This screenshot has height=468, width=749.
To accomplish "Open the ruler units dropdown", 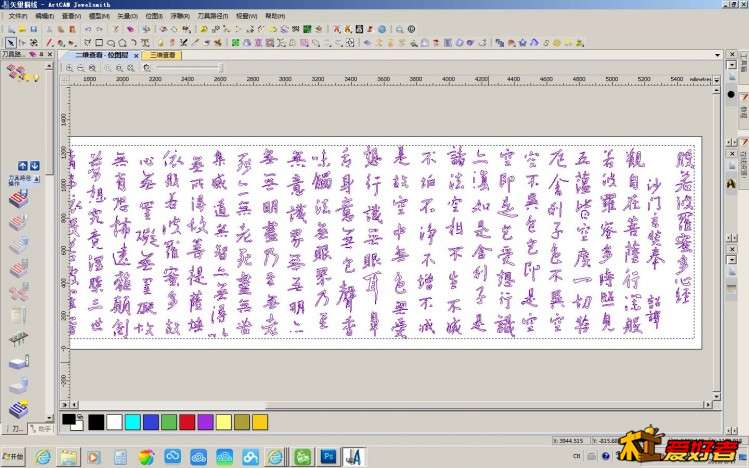I will pos(716,80).
